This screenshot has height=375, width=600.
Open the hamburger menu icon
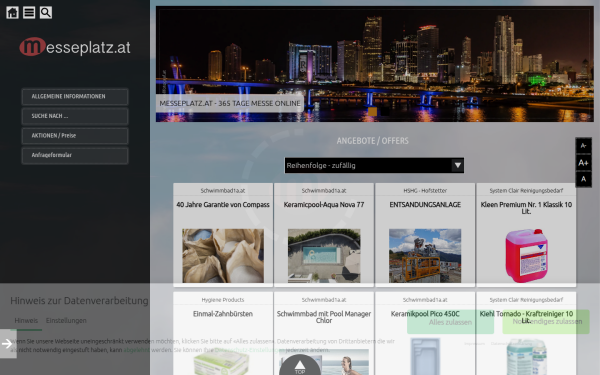[29, 13]
